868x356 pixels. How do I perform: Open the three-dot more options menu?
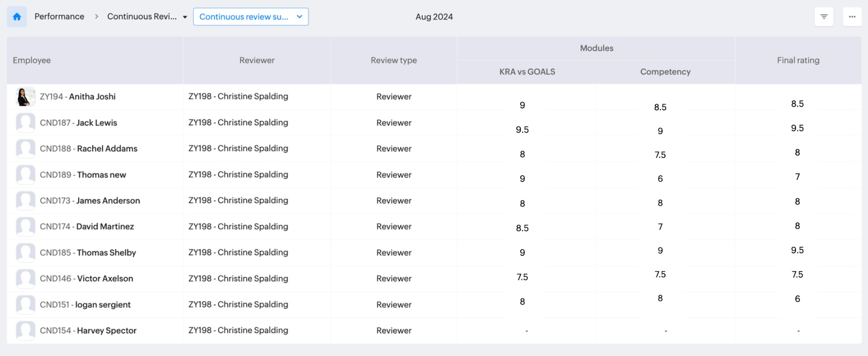pyautogui.click(x=852, y=17)
